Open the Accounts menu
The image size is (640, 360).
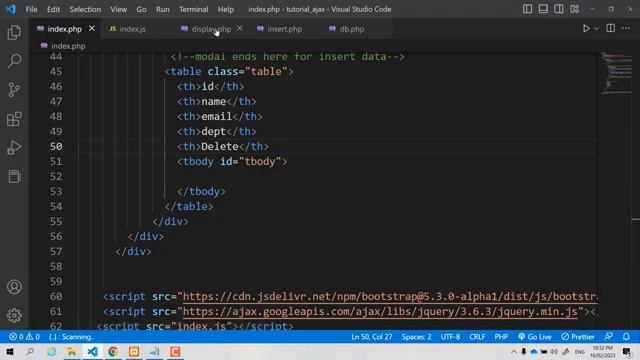(x=14, y=287)
